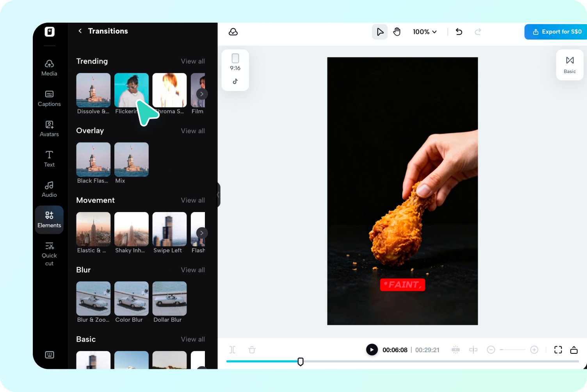View all Trending transitions
587x392 pixels.
193,61
